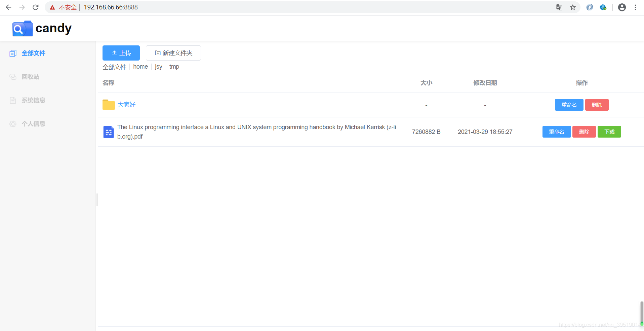Open 系统信息 in the sidebar
Image resolution: width=644 pixels, height=331 pixels.
33,100
